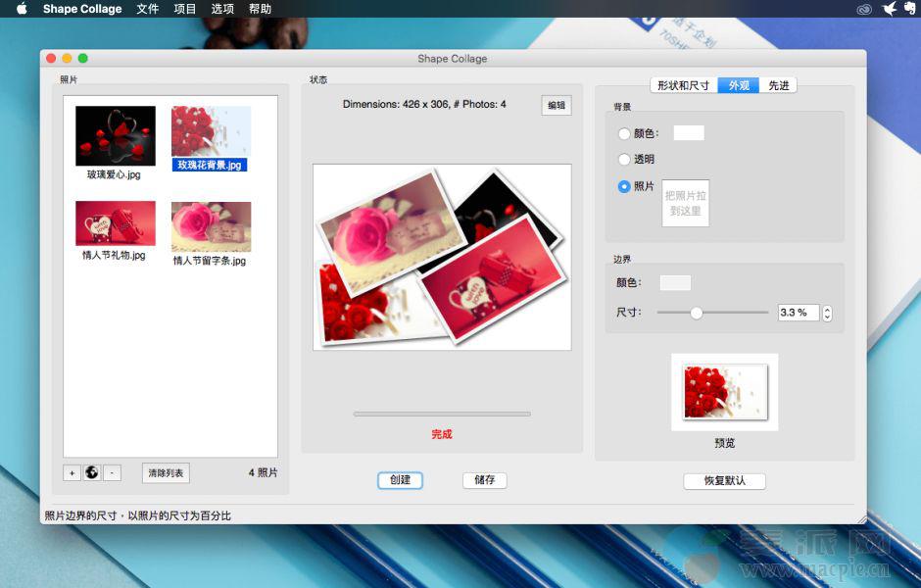Click the Evernote elephant menu bar icon
The width and height of the screenshot is (921, 588).
[912, 9]
